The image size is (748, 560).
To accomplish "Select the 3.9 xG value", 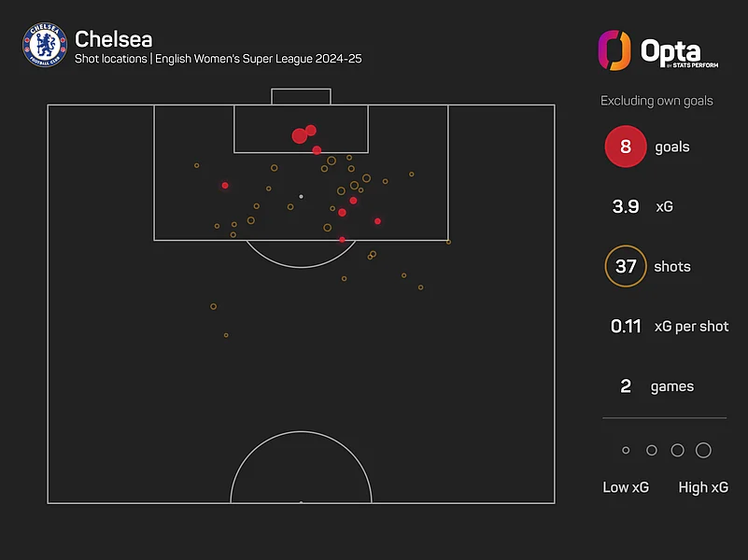I will coord(626,207).
